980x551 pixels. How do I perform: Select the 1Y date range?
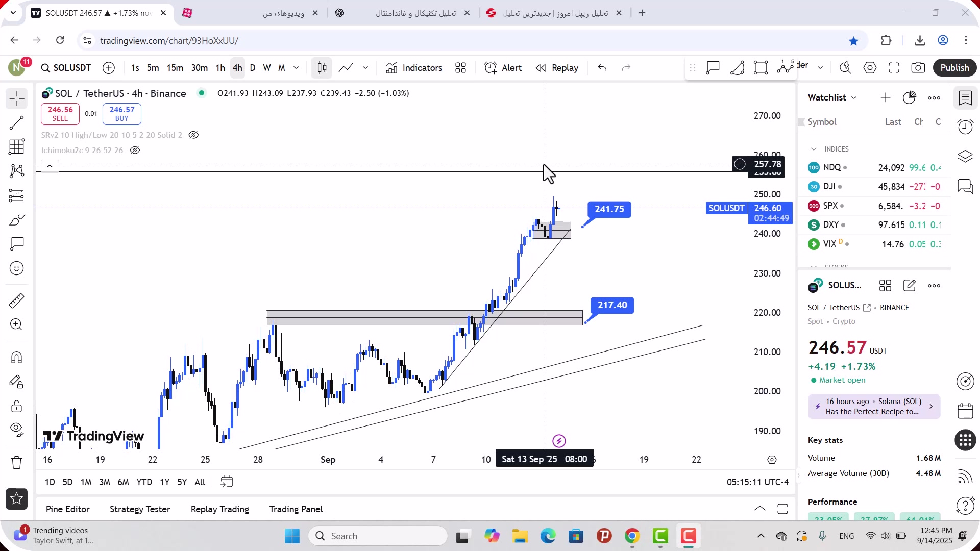coord(164,482)
